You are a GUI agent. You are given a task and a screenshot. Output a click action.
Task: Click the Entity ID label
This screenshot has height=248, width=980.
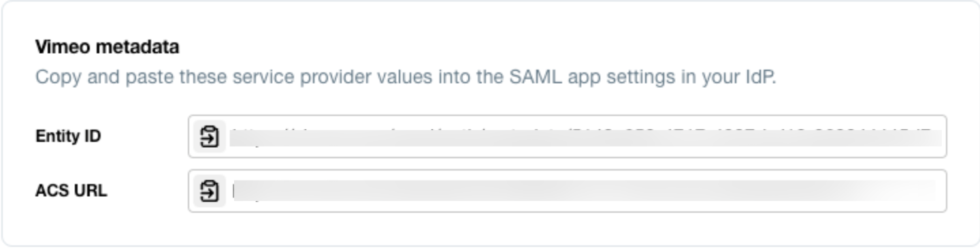[68, 136]
